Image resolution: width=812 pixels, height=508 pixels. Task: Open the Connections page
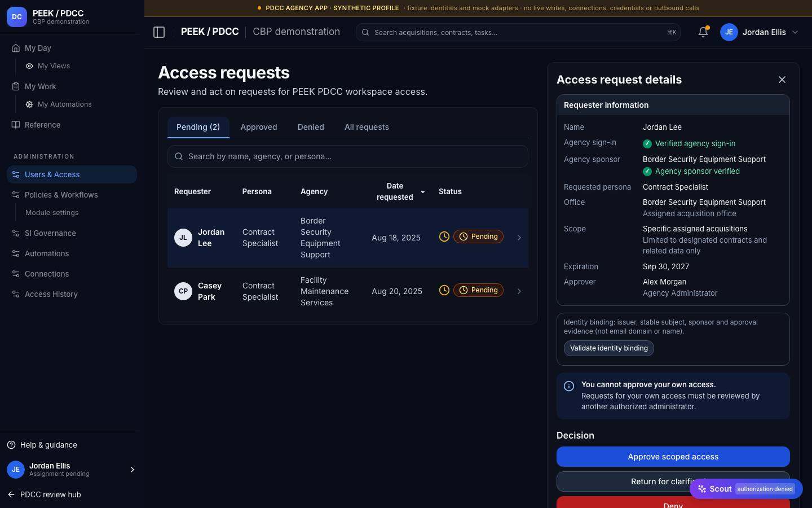72,274
